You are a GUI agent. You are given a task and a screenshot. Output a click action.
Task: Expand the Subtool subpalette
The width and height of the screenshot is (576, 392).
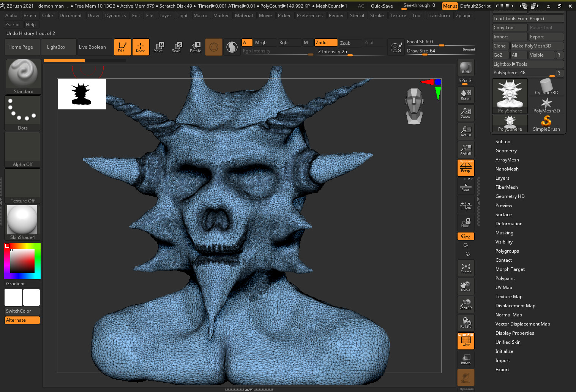503,141
